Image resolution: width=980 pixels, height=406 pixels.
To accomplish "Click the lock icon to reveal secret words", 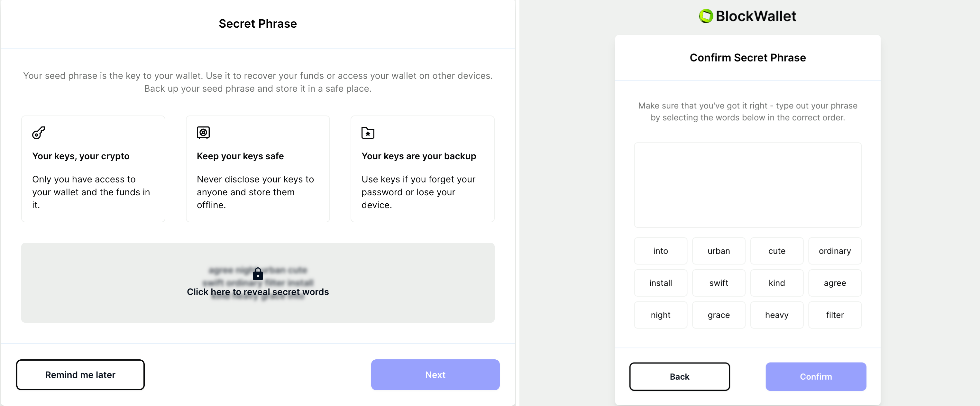I will (258, 273).
